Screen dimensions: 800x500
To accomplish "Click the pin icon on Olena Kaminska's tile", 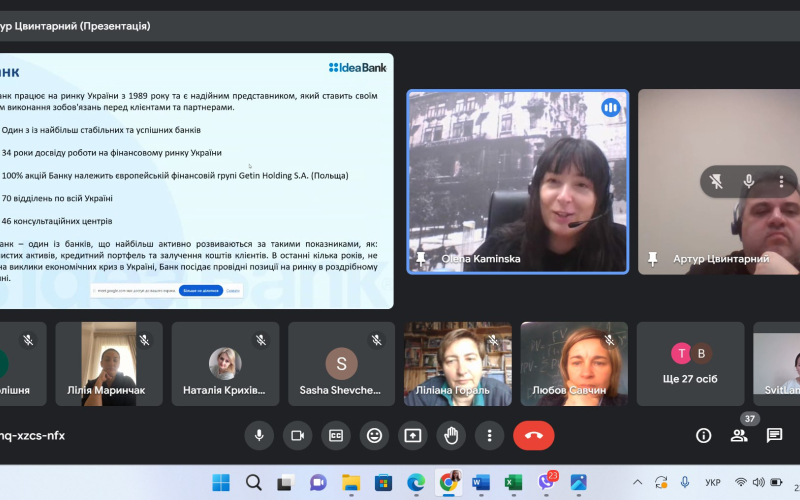I will coord(421,259).
